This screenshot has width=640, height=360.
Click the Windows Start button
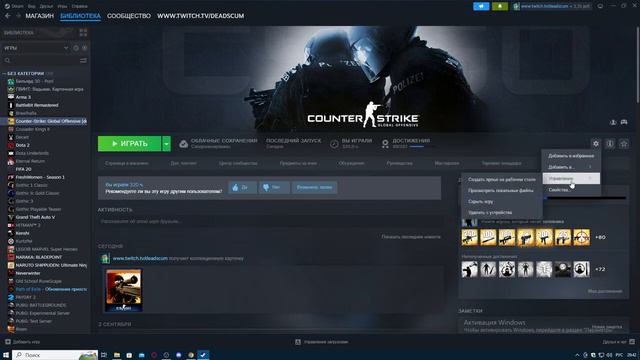coord(6,355)
